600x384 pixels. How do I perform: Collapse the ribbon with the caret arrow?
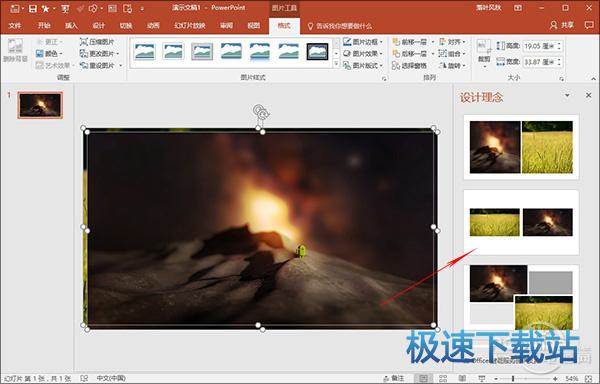[x=593, y=78]
